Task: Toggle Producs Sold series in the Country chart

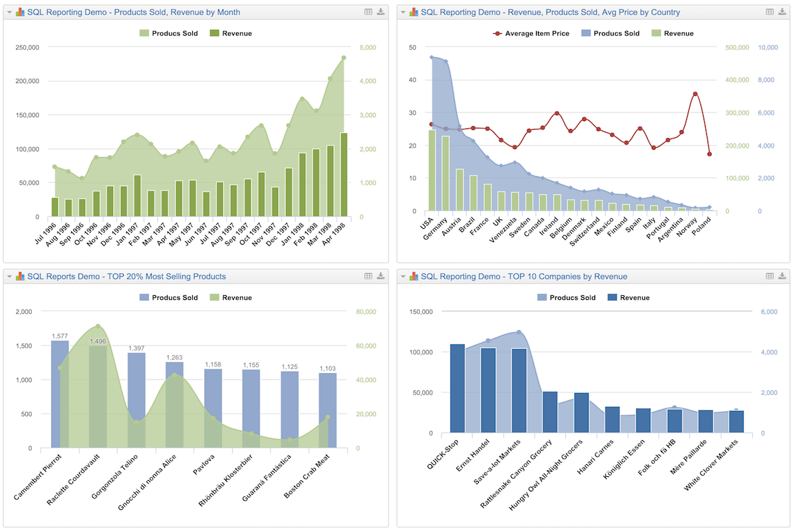Action: [x=610, y=33]
